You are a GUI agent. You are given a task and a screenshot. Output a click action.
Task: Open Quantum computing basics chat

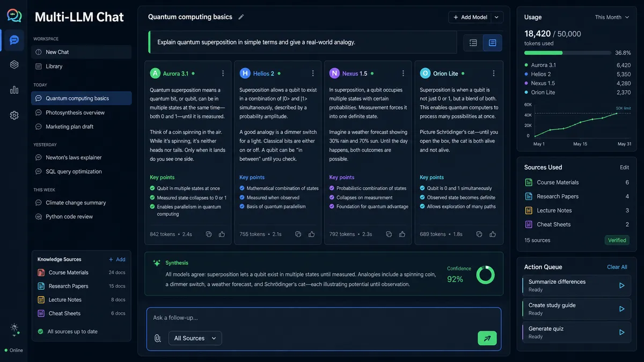pyautogui.click(x=81, y=98)
